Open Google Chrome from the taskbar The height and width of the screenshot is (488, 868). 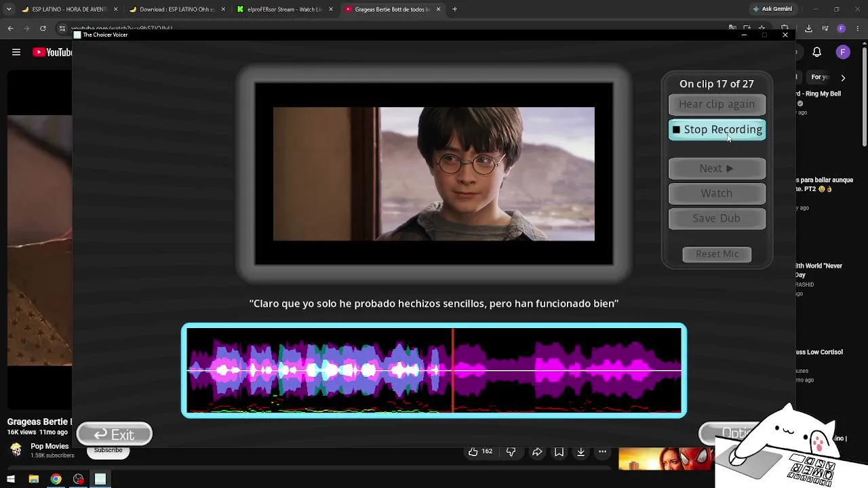[x=56, y=479]
